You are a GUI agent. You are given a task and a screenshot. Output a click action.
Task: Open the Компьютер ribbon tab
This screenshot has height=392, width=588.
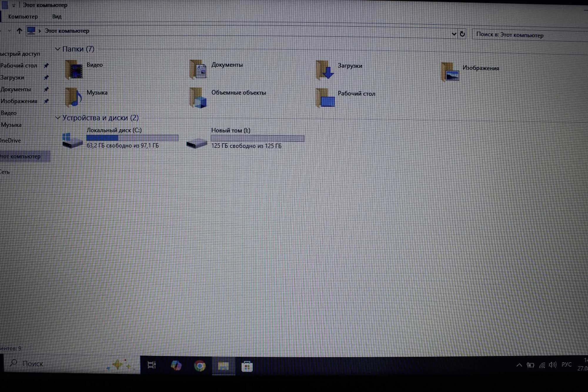pyautogui.click(x=23, y=16)
